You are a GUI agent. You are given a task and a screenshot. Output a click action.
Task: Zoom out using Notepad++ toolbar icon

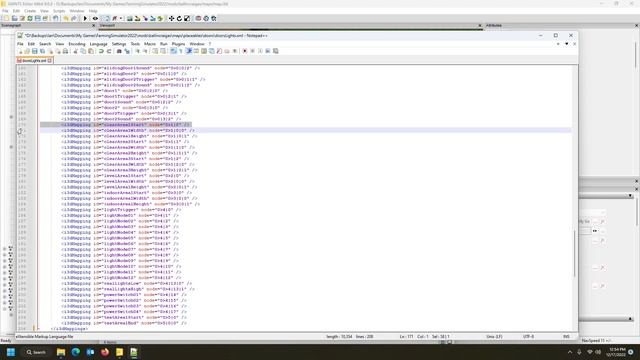click(x=145, y=51)
